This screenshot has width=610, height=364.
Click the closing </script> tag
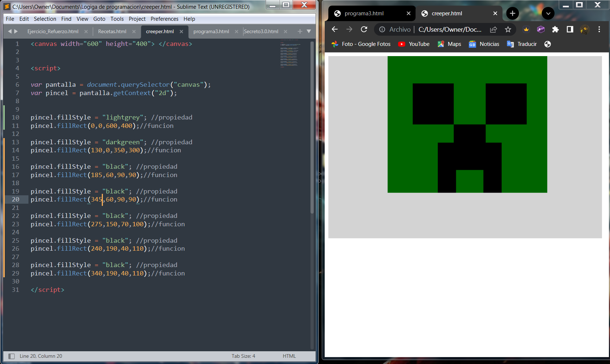47,290
